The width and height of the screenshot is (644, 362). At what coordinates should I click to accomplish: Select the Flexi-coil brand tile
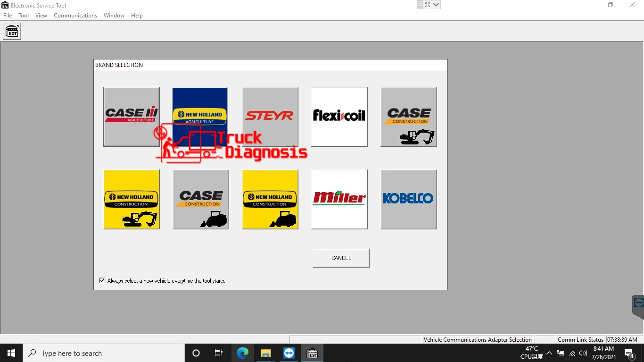click(339, 117)
